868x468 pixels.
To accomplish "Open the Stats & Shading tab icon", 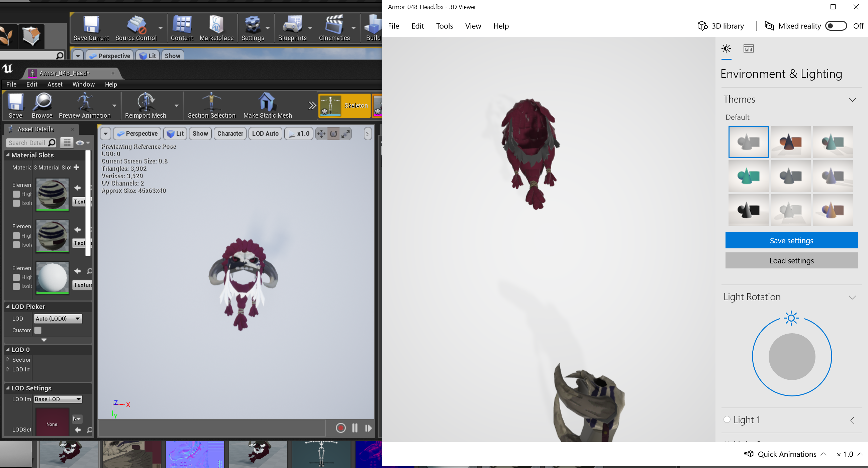I will point(748,49).
